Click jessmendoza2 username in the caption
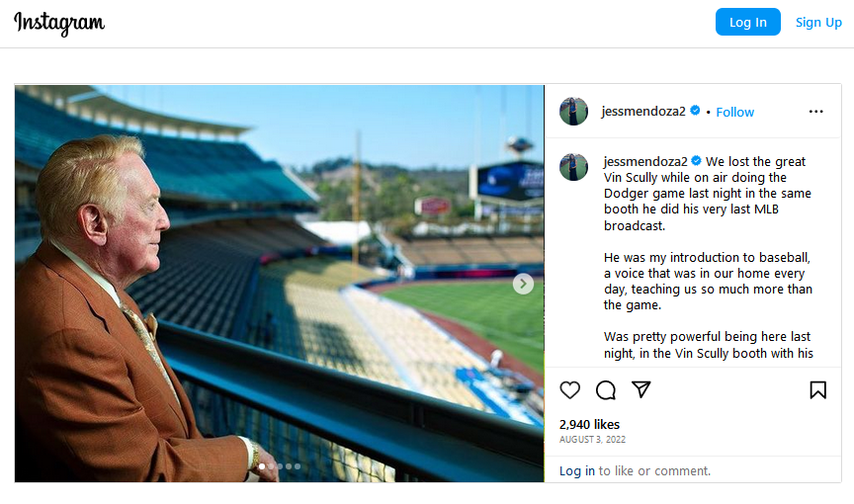Viewport: 854px width, 504px height. click(645, 161)
